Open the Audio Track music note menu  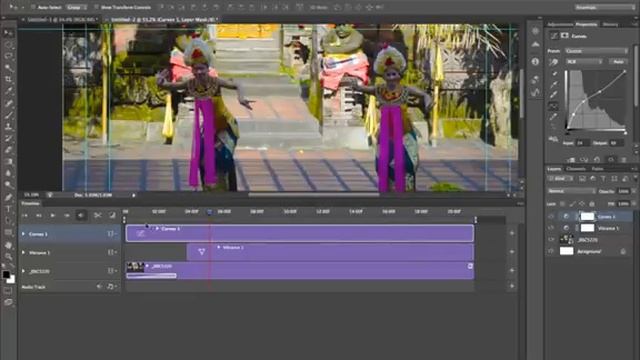(x=111, y=287)
